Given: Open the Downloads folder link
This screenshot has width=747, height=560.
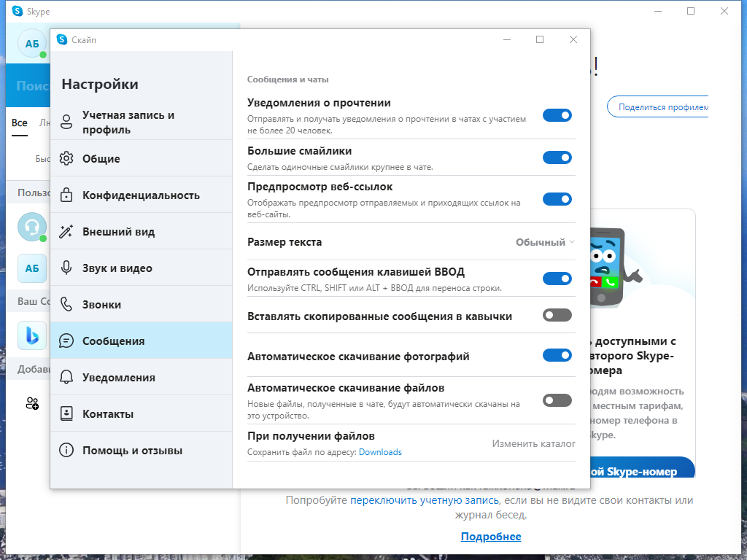Looking at the screenshot, I should (x=380, y=452).
